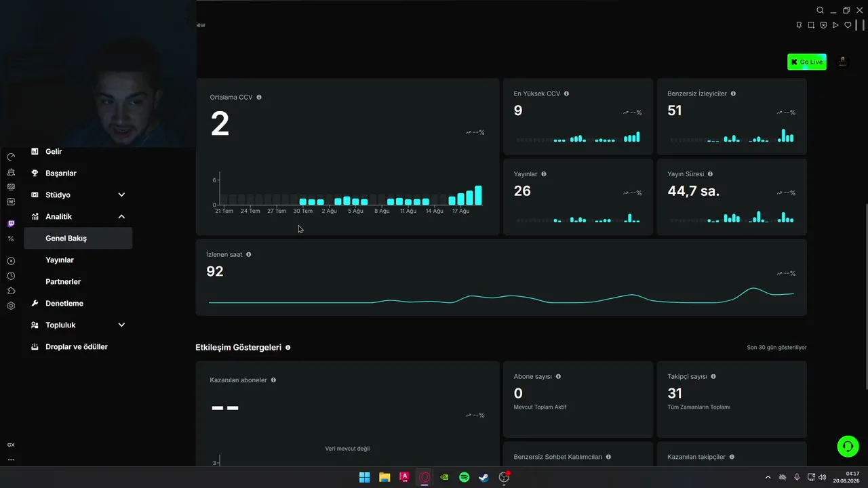Take a snapshot with the dashed-square icon
The height and width of the screenshot is (488, 868).
point(811,25)
